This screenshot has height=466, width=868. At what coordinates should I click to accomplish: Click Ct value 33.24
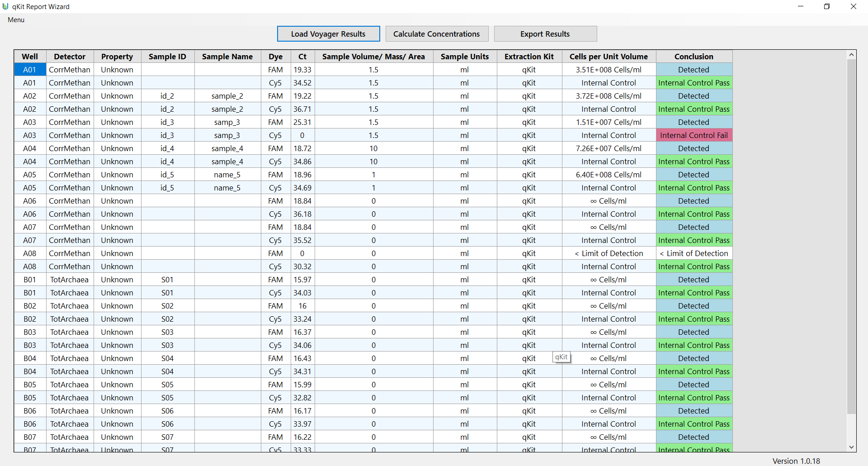(x=302, y=319)
